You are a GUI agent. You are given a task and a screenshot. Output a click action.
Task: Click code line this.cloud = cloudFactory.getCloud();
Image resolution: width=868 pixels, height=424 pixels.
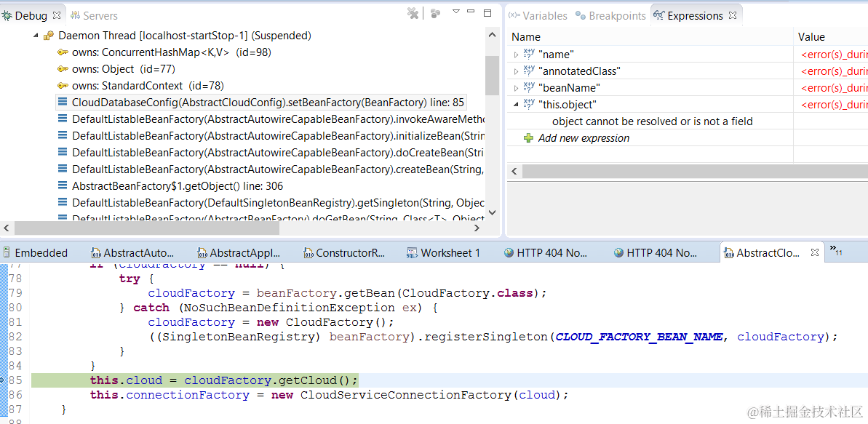[224, 380]
